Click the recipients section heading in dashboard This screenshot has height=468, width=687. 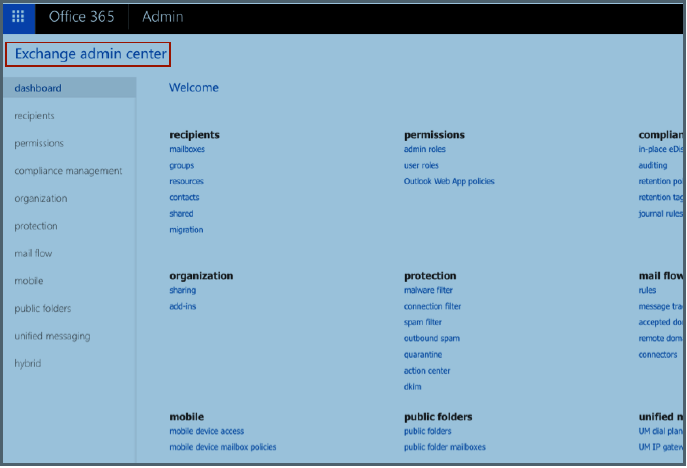195,135
